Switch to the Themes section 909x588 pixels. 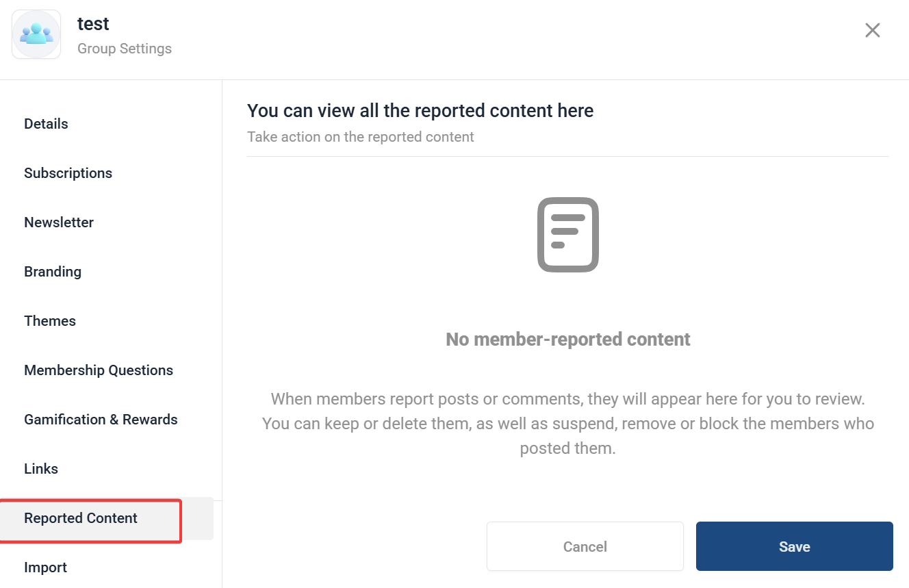(x=50, y=321)
